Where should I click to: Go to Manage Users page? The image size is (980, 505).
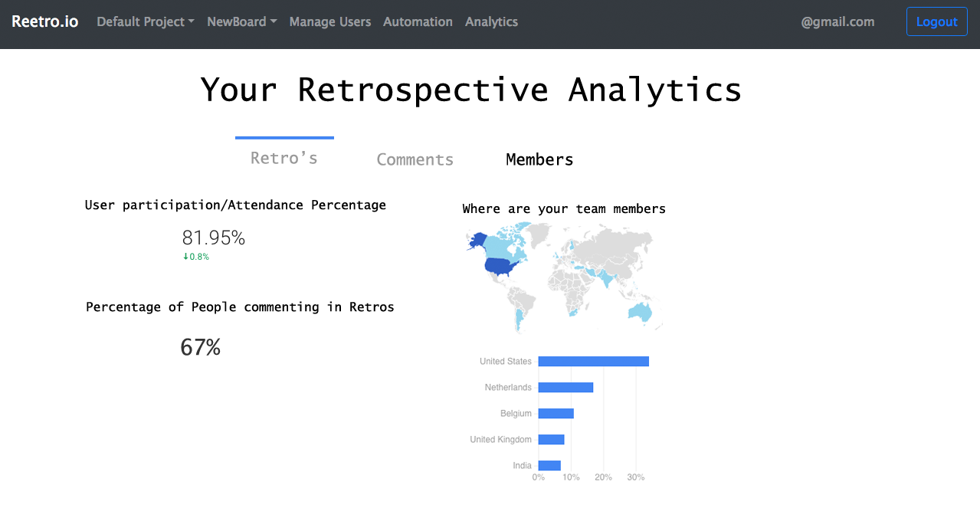pyautogui.click(x=329, y=21)
